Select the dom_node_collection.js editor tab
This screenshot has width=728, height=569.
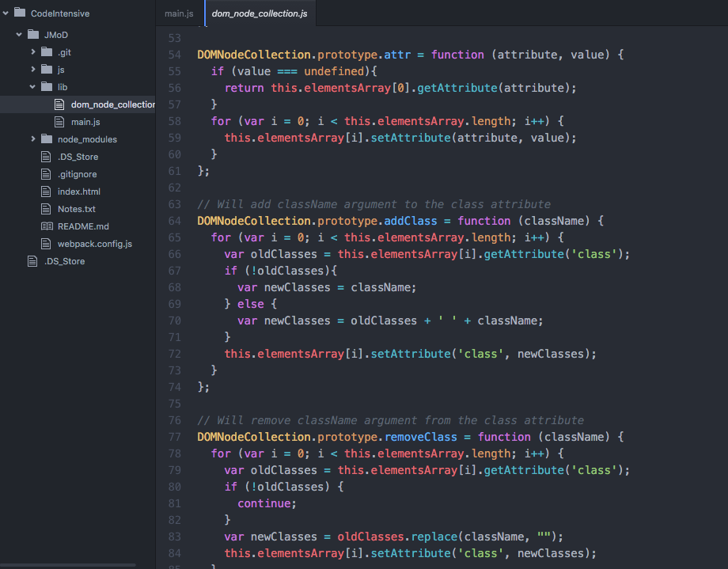(260, 13)
